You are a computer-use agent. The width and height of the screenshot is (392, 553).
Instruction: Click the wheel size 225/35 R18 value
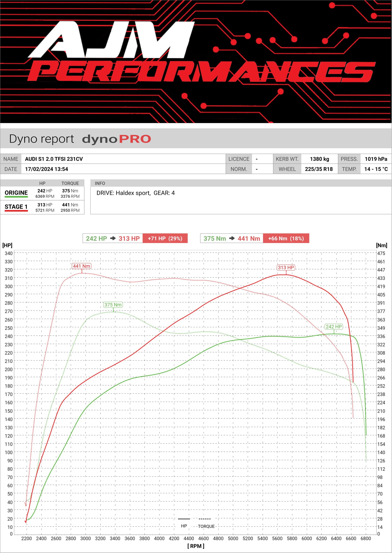(x=319, y=169)
